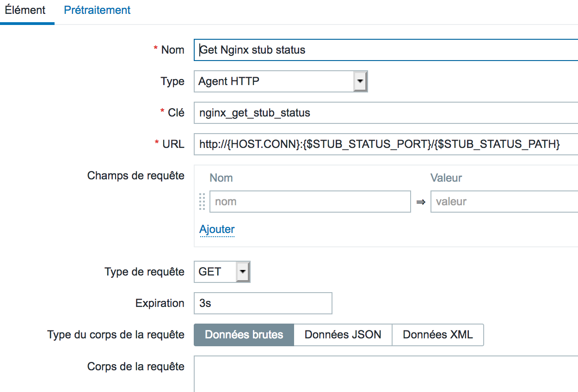Click the Expiration field showing 3s
This screenshot has width=578, height=392.
[x=263, y=303]
